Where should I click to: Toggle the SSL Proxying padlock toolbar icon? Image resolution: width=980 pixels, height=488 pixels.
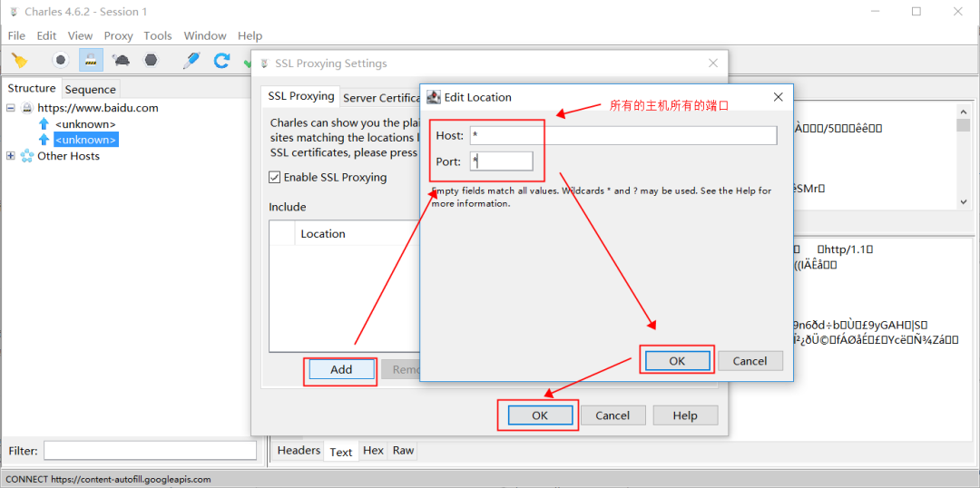(x=91, y=60)
